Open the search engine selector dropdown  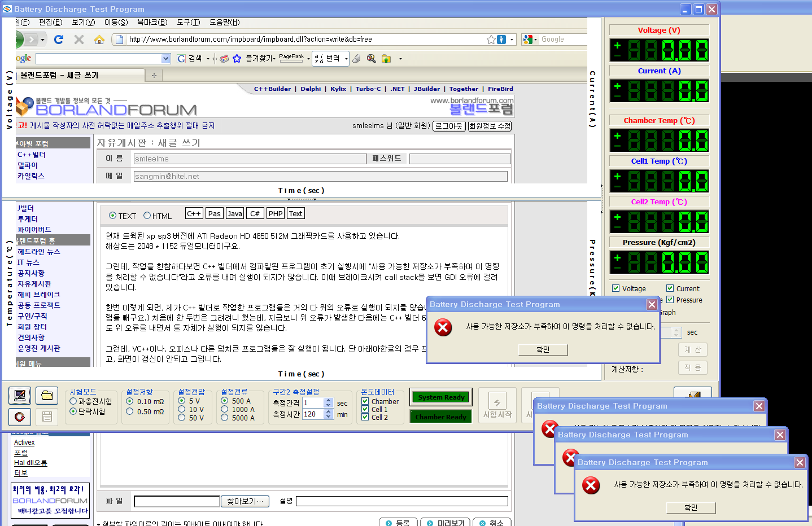[x=535, y=40]
